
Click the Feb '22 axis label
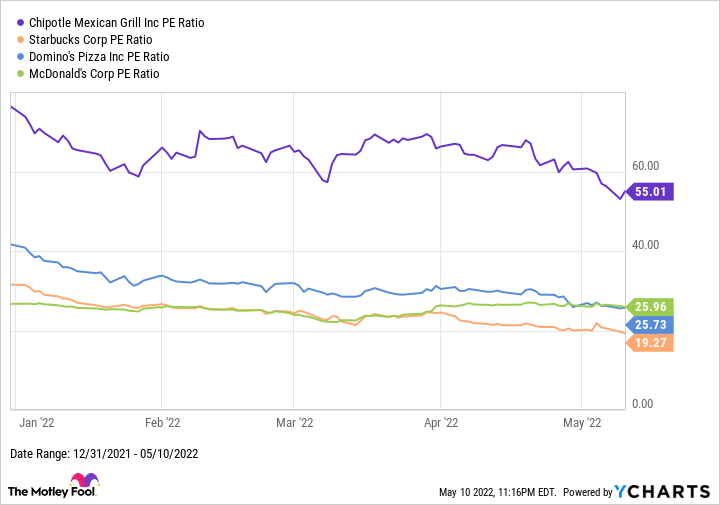click(x=162, y=422)
